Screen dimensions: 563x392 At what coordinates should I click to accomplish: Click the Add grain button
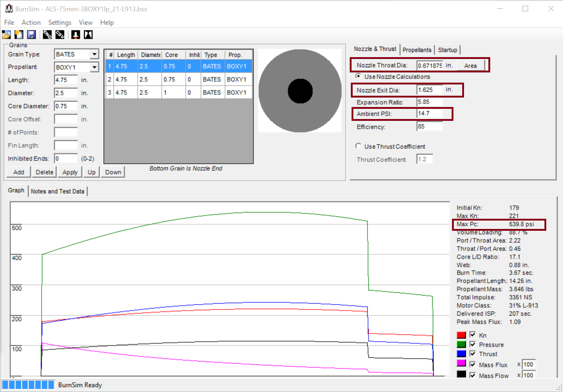tap(19, 172)
